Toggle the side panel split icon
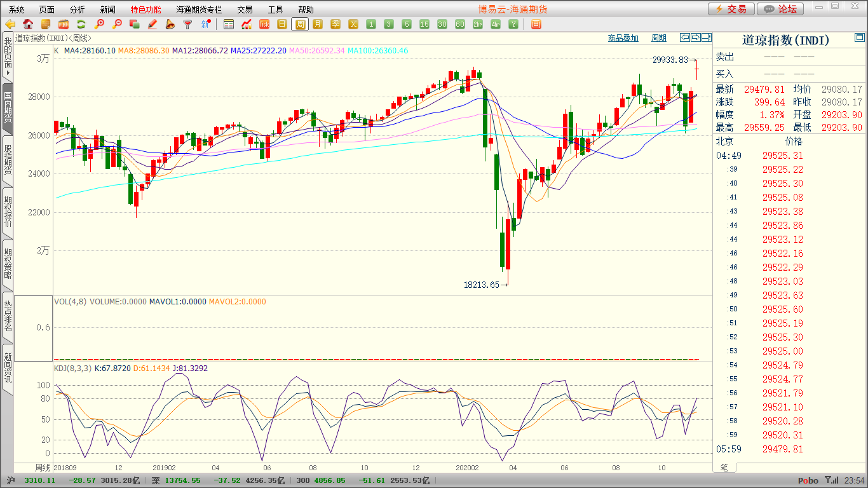 tap(707, 37)
